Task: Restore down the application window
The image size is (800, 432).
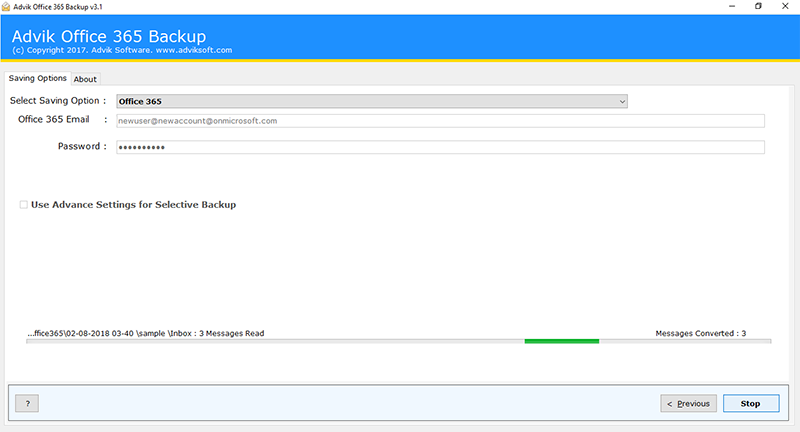Action: pyautogui.click(x=758, y=6)
